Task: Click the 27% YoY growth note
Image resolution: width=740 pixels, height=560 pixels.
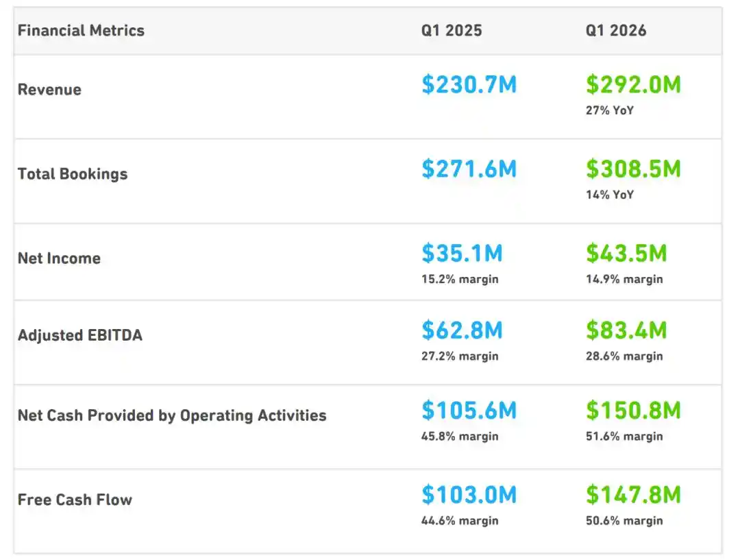Action: click(x=610, y=110)
